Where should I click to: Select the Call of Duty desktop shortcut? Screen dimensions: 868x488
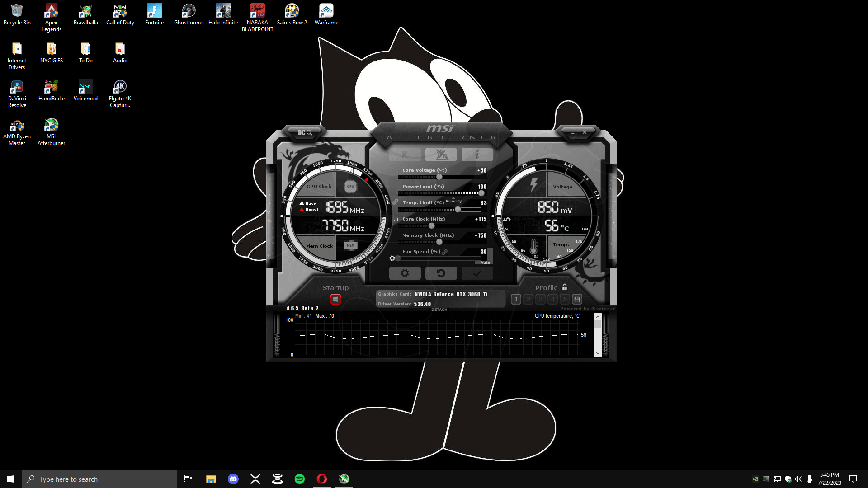click(x=120, y=14)
